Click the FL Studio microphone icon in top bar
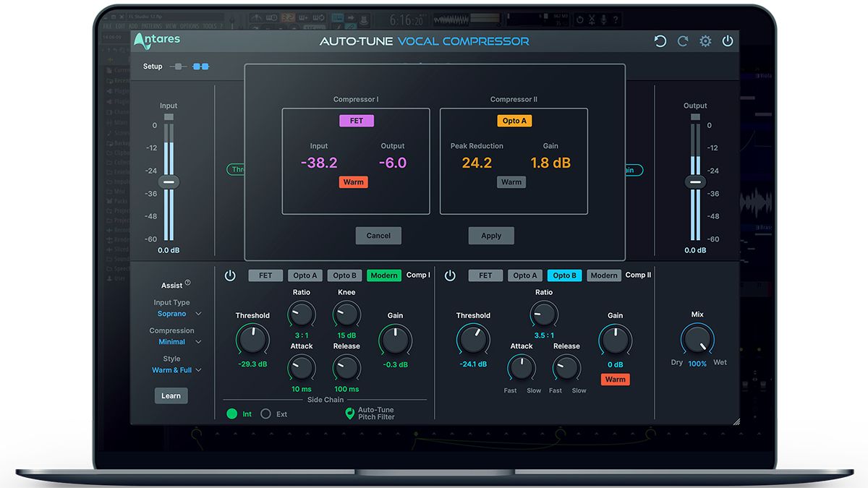This screenshot has height=488, width=868. [x=603, y=20]
